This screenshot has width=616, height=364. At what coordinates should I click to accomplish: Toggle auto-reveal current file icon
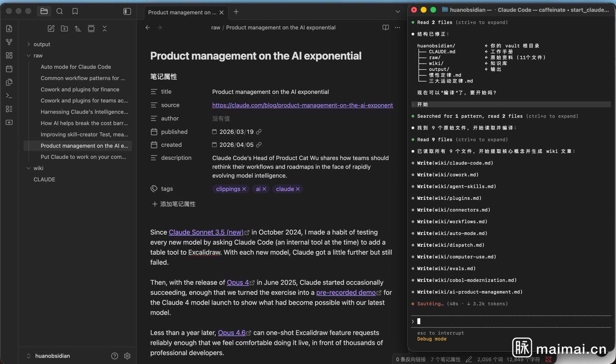[x=91, y=28]
